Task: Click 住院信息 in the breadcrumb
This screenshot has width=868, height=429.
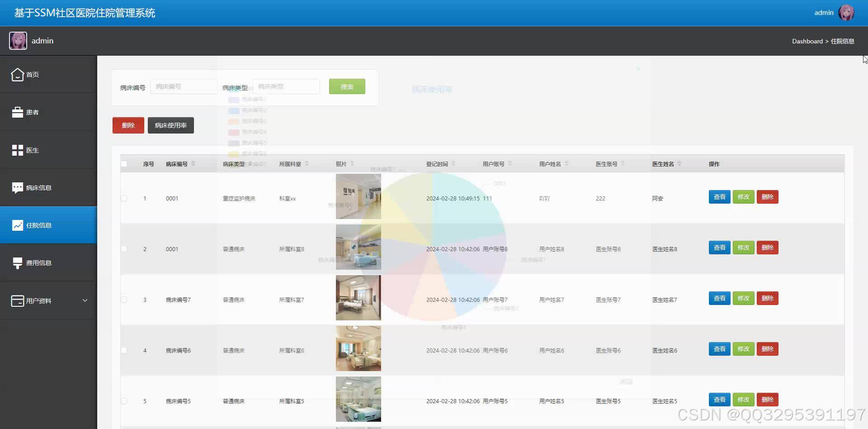Action: (843, 41)
